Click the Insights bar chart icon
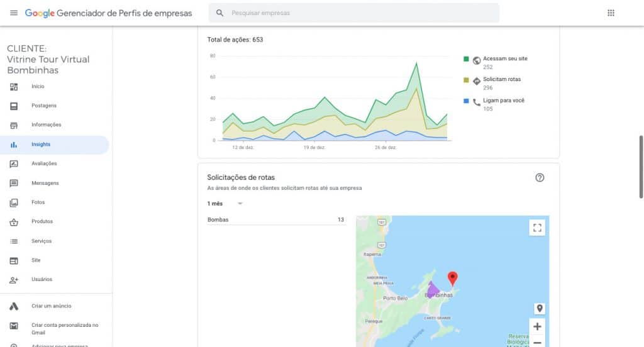This screenshot has height=347, width=644. click(14, 145)
